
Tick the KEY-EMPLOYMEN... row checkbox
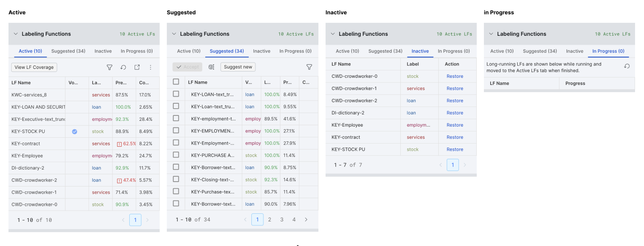pos(176,131)
